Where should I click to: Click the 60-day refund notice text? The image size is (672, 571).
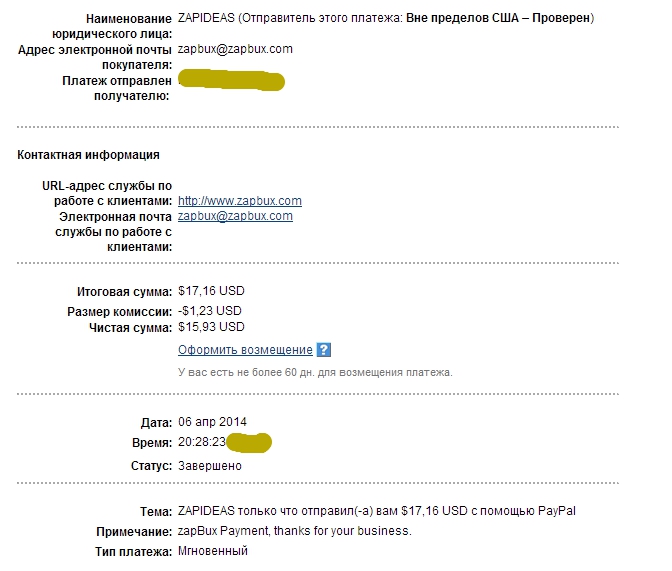tap(315, 373)
